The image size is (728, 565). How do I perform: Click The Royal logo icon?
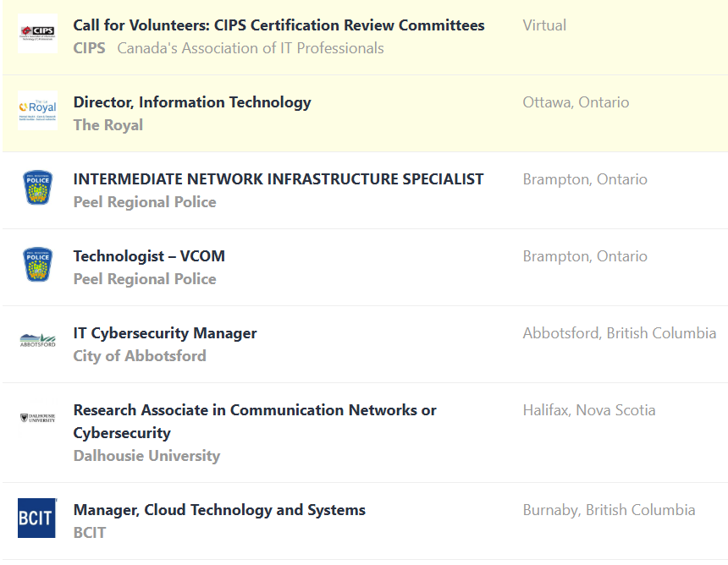pyautogui.click(x=37, y=110)
